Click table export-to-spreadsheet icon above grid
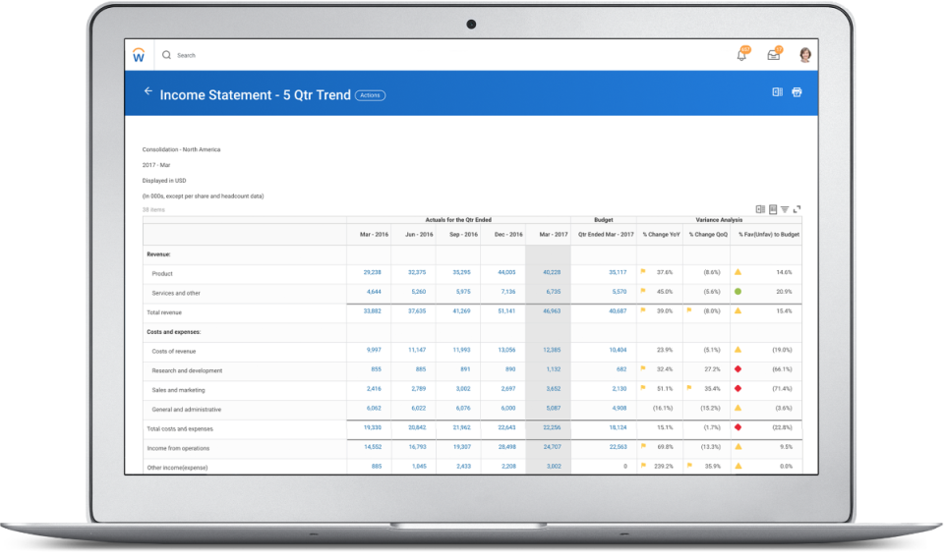Image resolution: width=944 pixels, height=560 pixels. click(760, 209)
